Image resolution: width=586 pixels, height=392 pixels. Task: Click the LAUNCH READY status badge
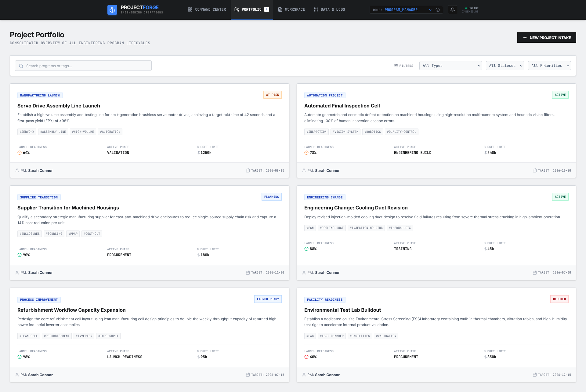click(x=268, y=299)
